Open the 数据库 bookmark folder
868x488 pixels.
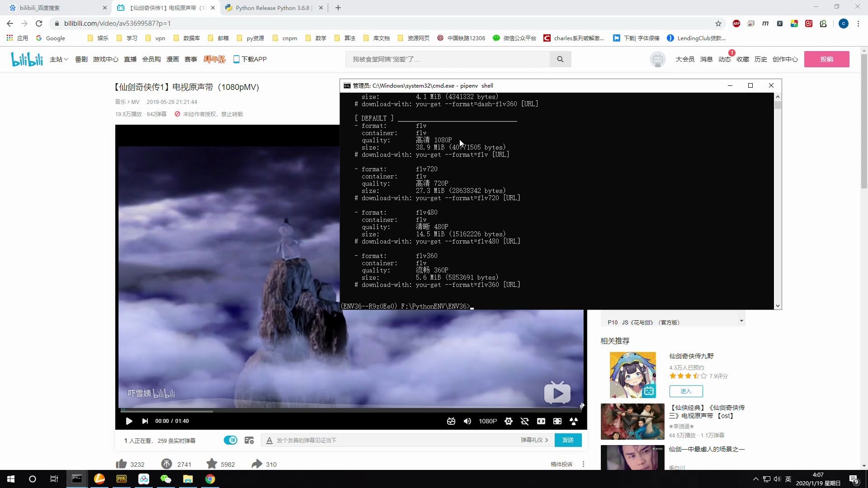(x=187, y=38)
